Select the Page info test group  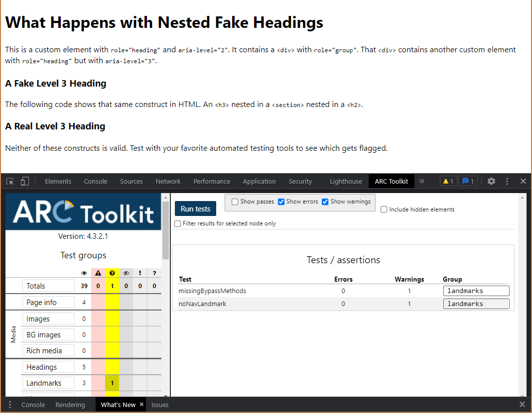point(48,302)
